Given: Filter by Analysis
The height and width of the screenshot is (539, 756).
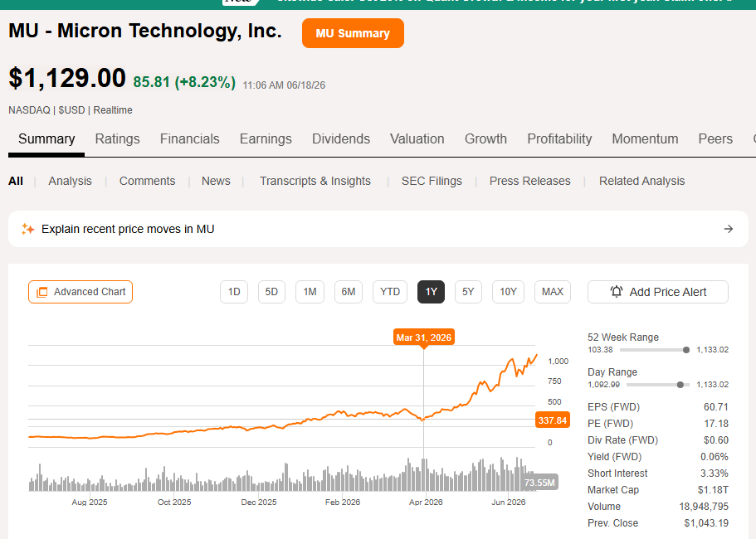Looking at the screenshot, I should (70, 181).
